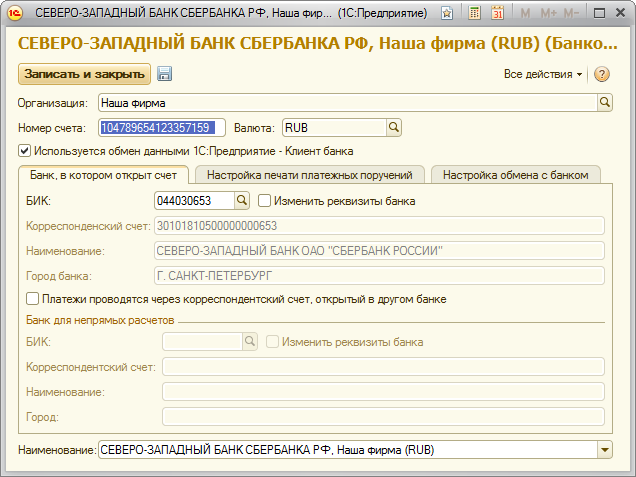Click disabled magnifier in indirect bank BIK
Image resolution: width=636 pixels, height=477 pixels.
(x=250, y=342)
